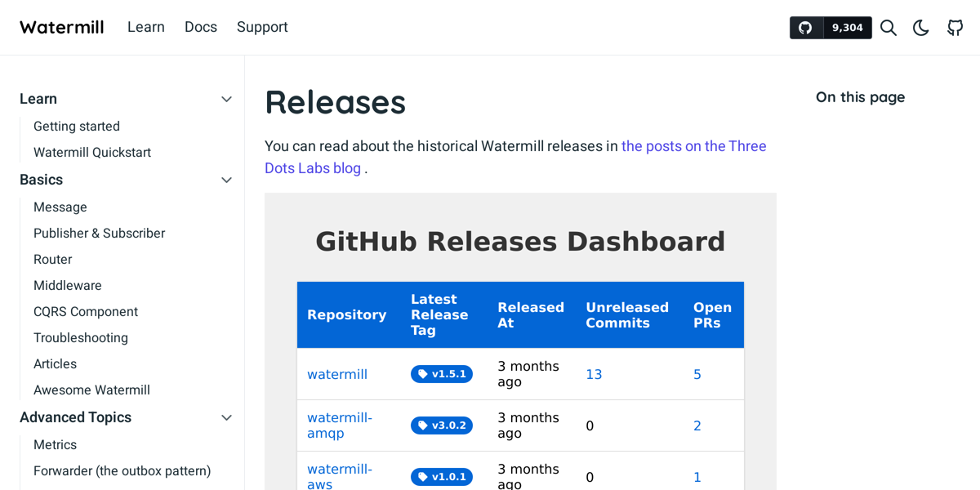Open the search magnifier icon
This screenshot has width=980, height=490.
[888, 27]
